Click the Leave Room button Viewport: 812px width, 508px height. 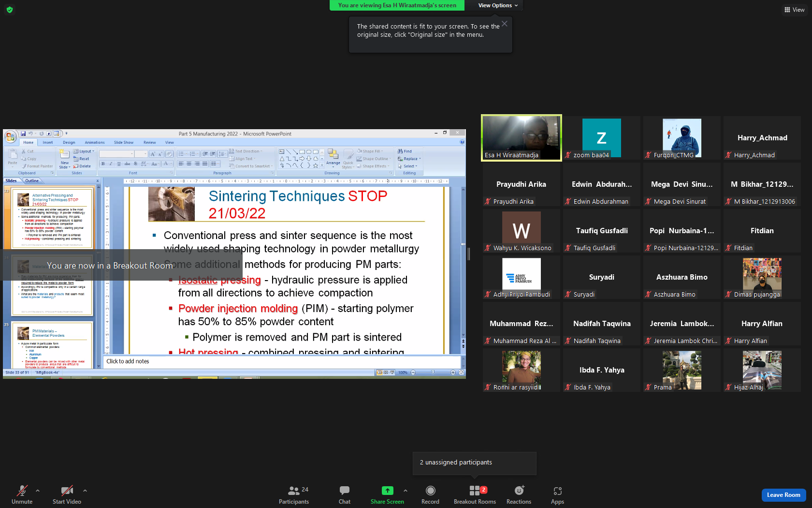783,495
